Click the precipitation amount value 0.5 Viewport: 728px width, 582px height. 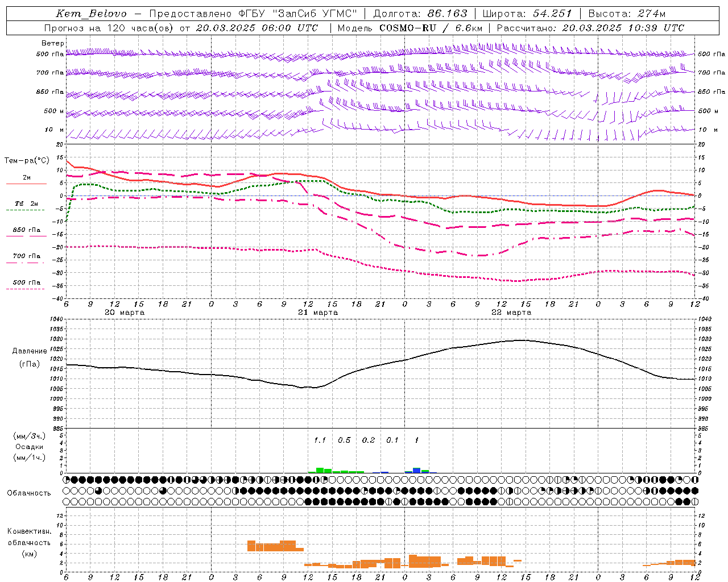coord(344,440)
